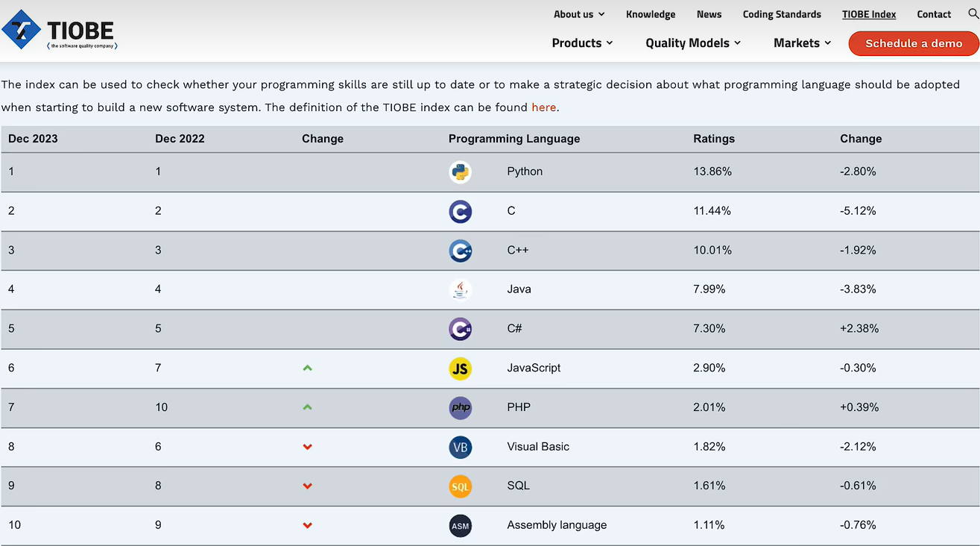
Task: Open the search magnifier icon
Action: click(973, 14)
